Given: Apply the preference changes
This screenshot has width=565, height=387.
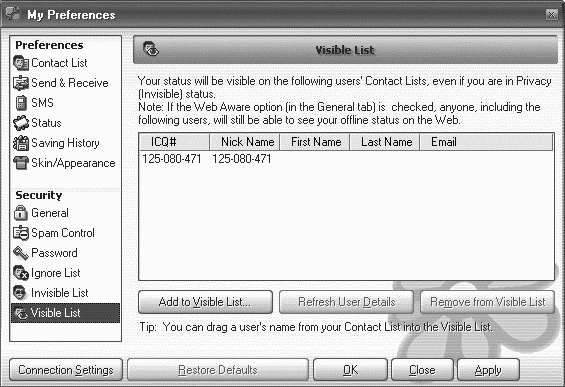Looking at the screenshot, I should click(x=488, y=370).
